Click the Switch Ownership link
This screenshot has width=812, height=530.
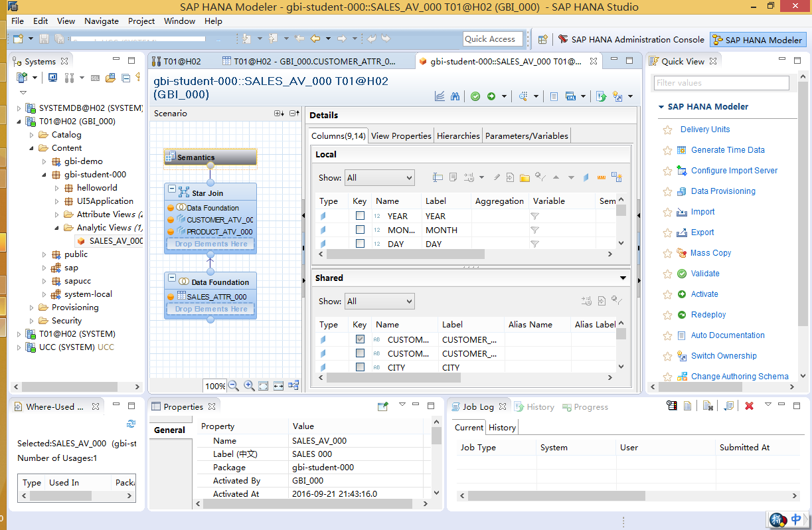coord(724,356)
